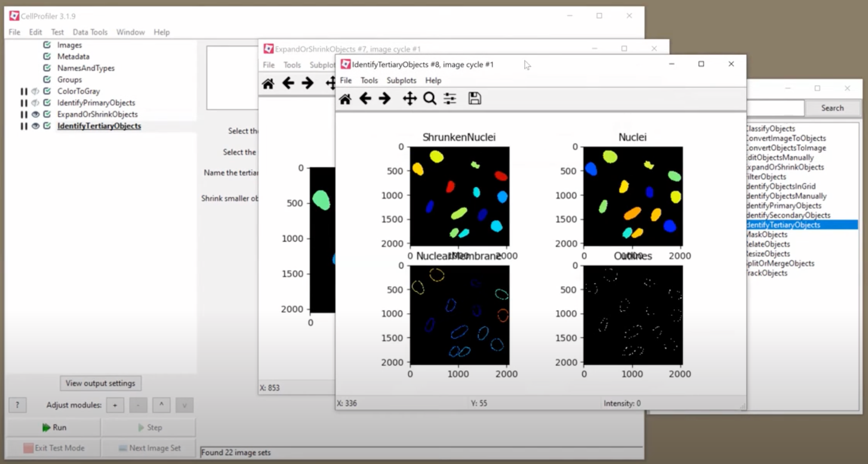
Task: Click the module search input field
Action: click(775, 108)
